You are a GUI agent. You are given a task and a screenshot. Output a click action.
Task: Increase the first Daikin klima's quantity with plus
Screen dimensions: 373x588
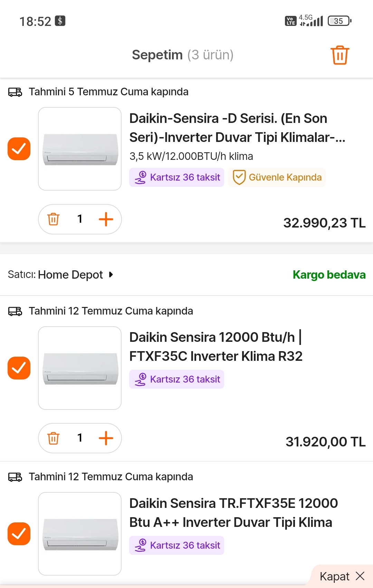click(x=106, y=219)
